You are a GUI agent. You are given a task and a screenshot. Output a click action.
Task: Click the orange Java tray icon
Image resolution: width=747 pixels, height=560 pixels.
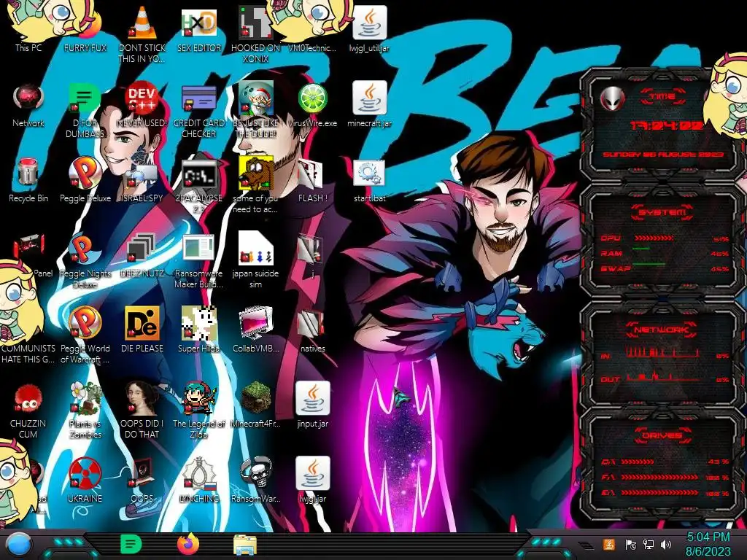point(609,544)
